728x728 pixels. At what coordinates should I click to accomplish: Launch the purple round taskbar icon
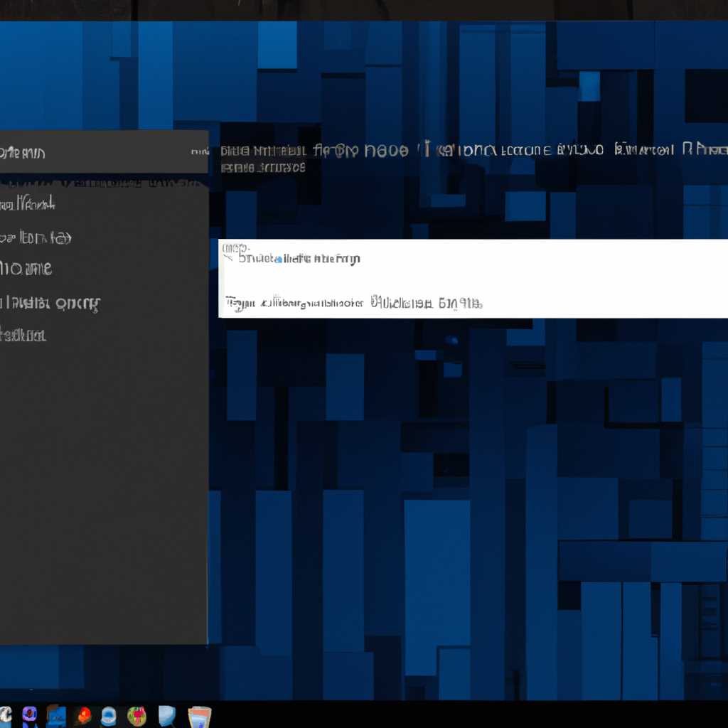pyautogui.click(x=30, y=715)
